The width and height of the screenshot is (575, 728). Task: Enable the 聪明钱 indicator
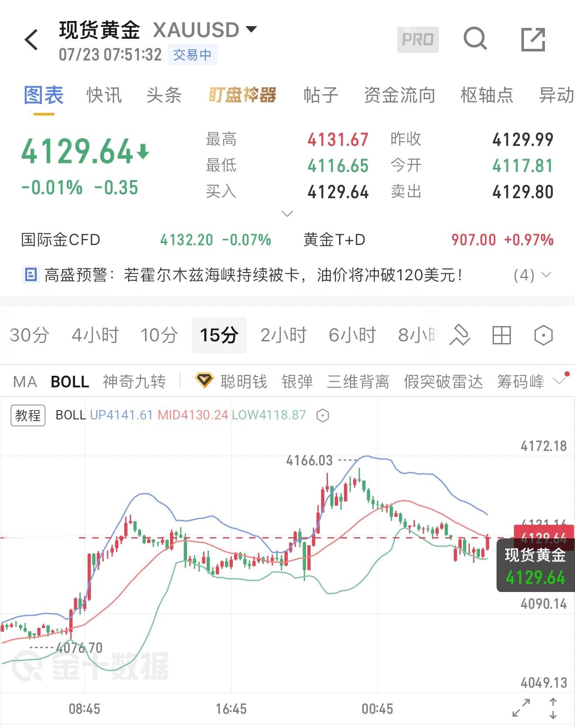244,382
